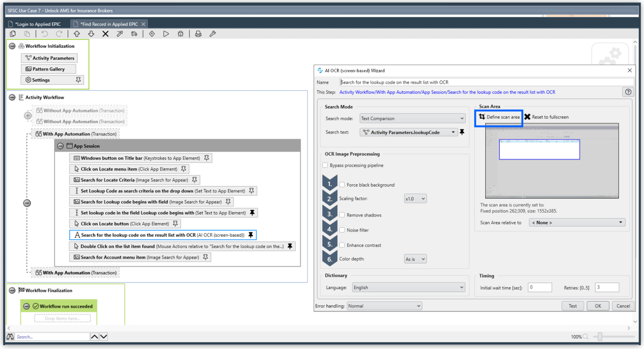Enable the Force black background checkbox
644x349 pixels.
342,185
